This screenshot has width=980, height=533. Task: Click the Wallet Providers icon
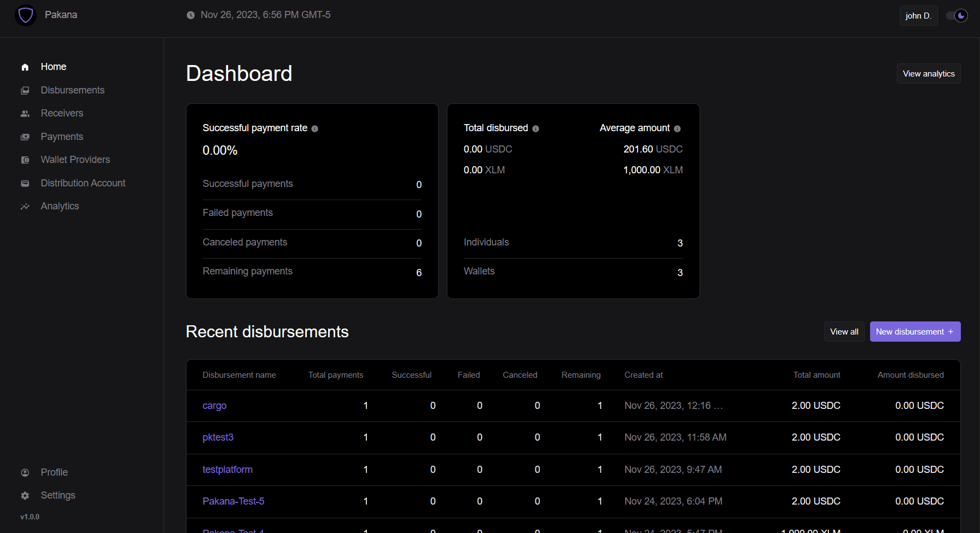25,160
